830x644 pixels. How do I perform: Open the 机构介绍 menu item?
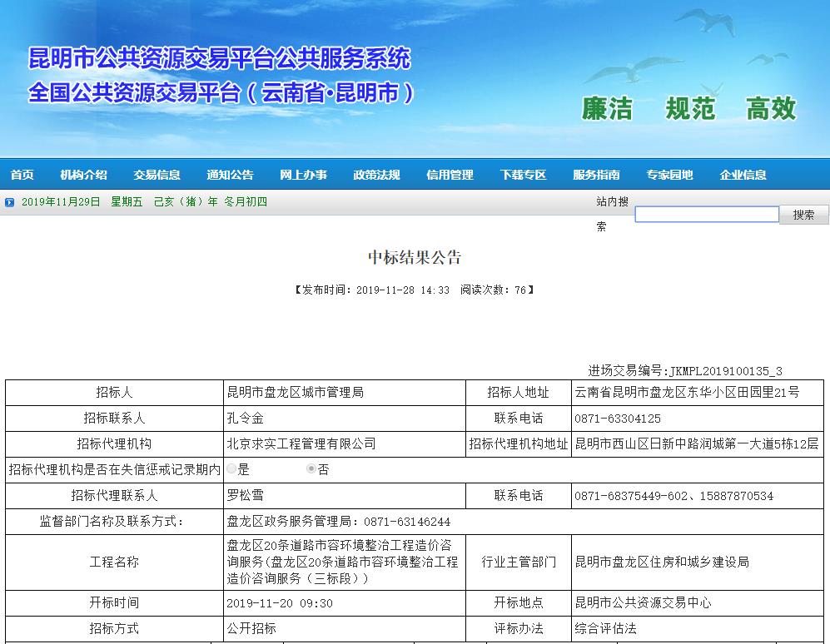coord(84,175)
